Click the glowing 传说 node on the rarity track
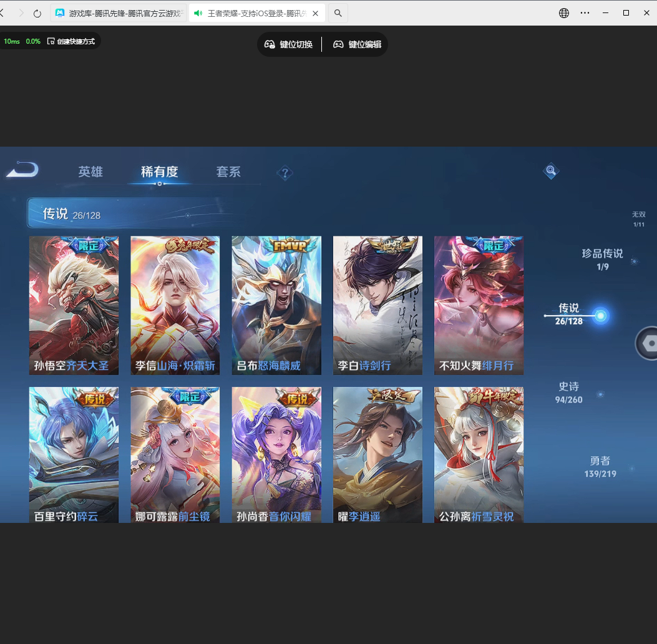The image size is (657, 644). [600, 316]
